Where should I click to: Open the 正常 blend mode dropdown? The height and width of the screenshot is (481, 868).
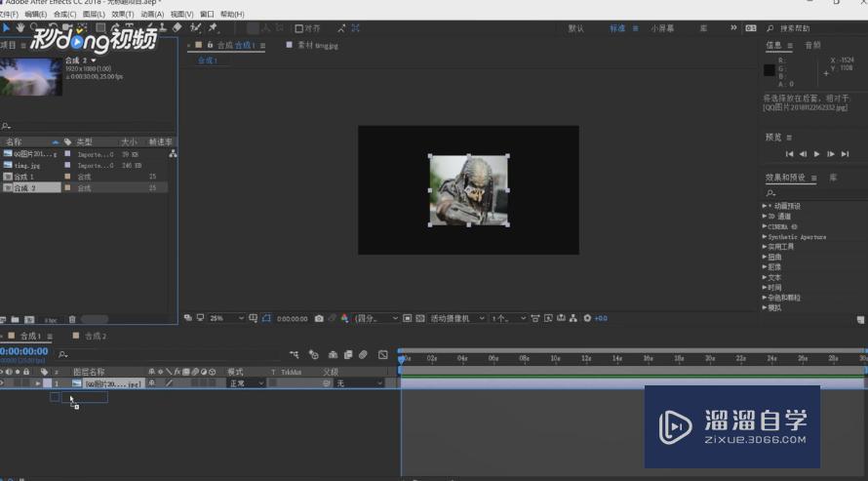pyautogui.click(x=247, y=383)
